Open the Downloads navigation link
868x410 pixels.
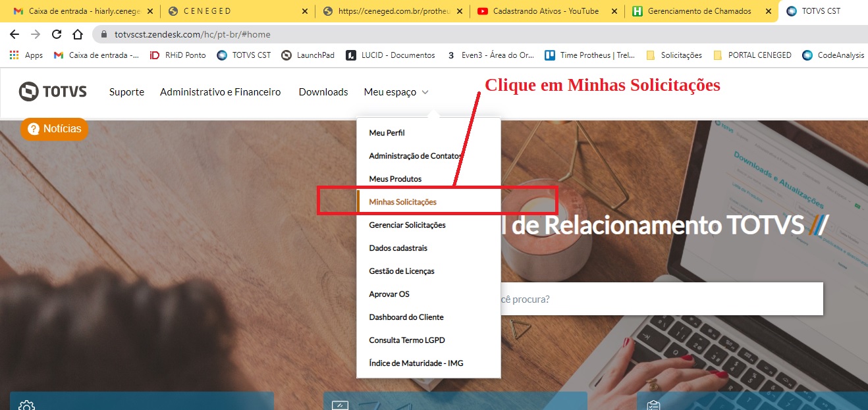coord(323,92)
